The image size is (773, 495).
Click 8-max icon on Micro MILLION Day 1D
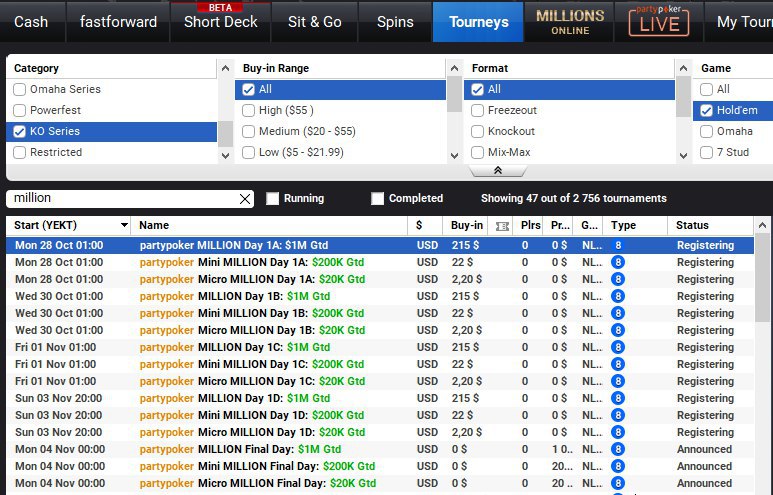coord(618,432)
